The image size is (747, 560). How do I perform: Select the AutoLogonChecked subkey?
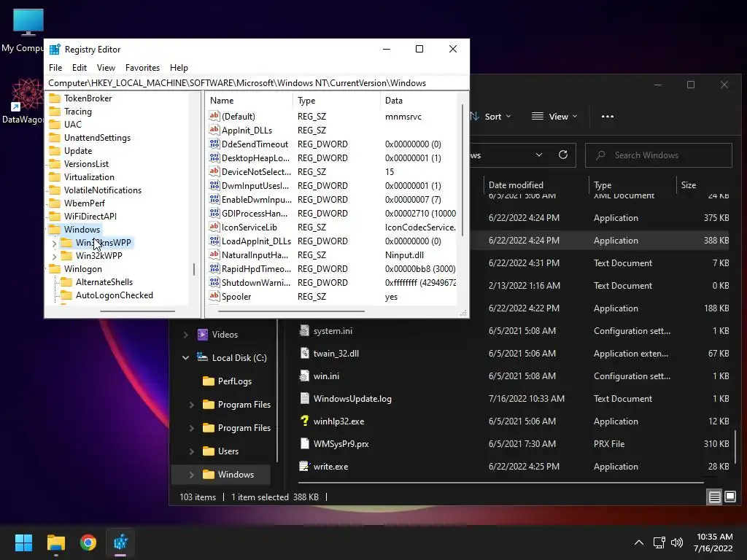point(115,295)
